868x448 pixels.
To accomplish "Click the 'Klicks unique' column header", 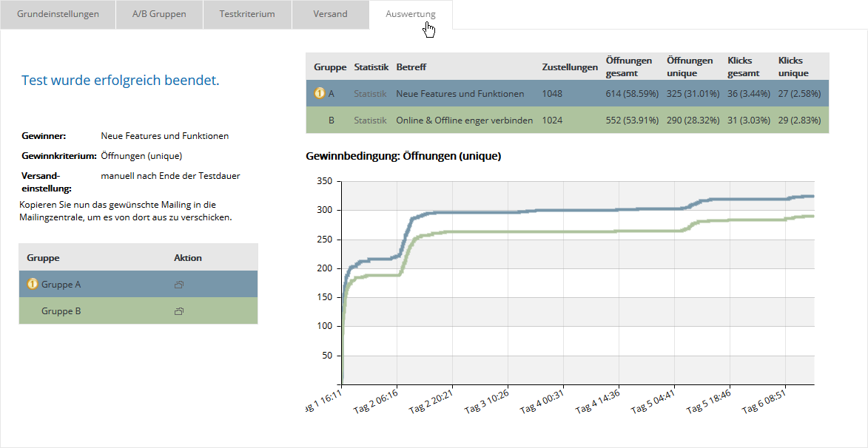I will tap(793, 67).
